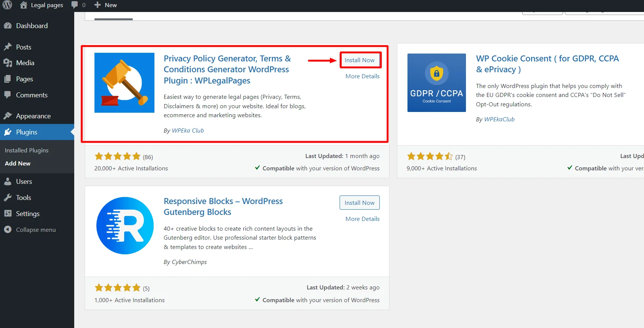Collapse the sidebar menu

tap(36, 230)
